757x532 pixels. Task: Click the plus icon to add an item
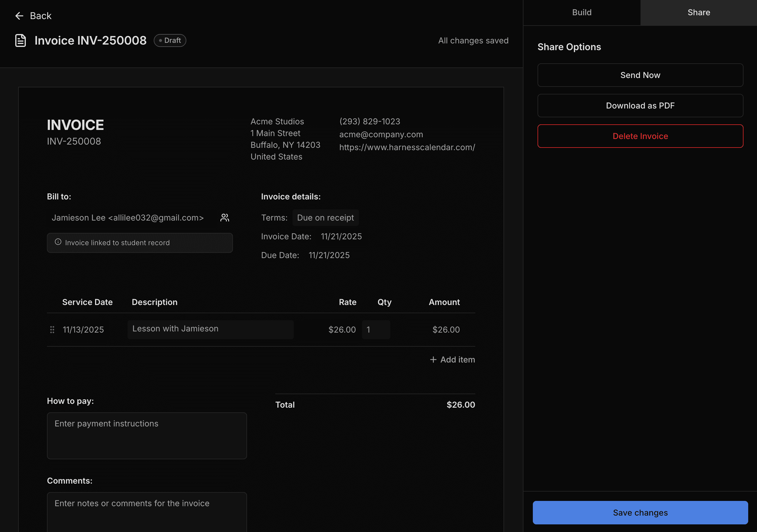[x=433, y=359]
